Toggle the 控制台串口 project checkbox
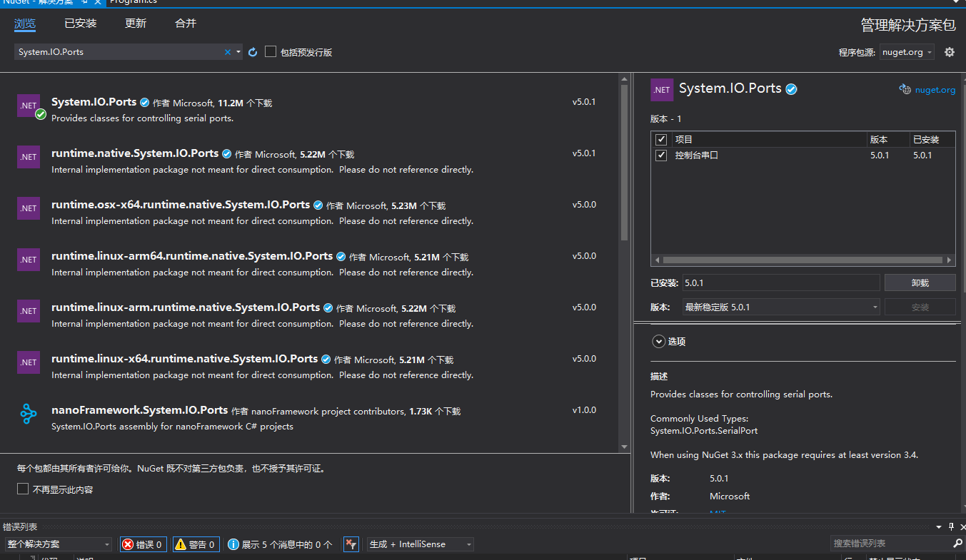Viewport: 966px width, 560px height. 661,156
